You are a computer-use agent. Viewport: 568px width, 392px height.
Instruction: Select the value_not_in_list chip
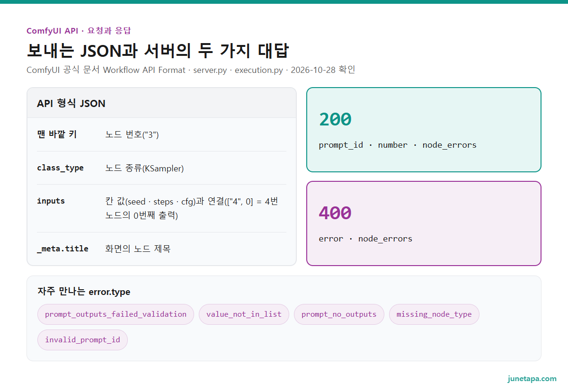coord(244,314)
